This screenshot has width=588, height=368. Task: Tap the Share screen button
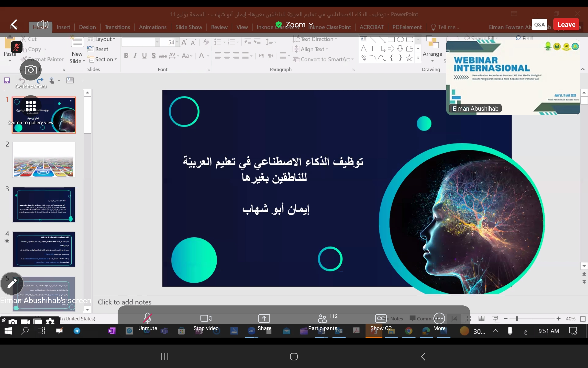tap(264, 322)
